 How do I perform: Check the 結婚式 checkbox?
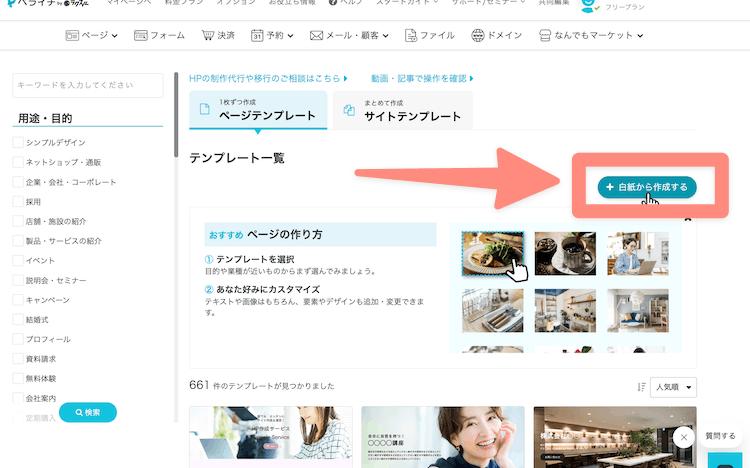tap(18, 319)
